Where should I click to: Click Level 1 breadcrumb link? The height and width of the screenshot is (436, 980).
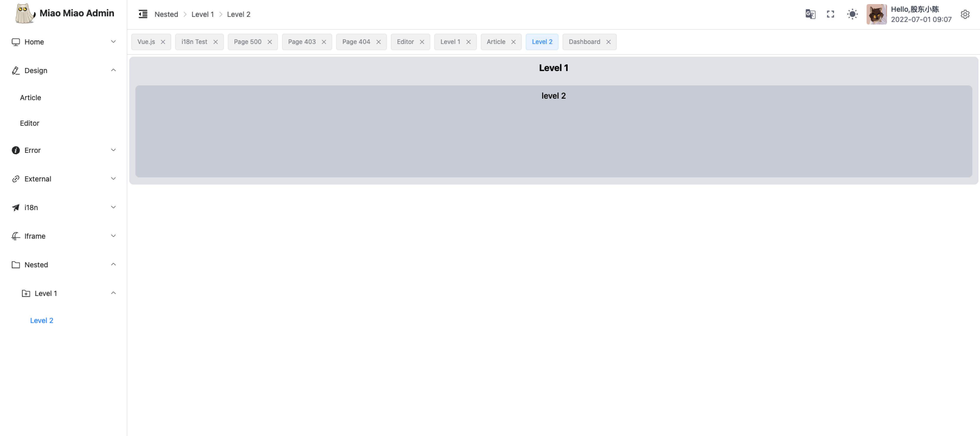(202, 15)
